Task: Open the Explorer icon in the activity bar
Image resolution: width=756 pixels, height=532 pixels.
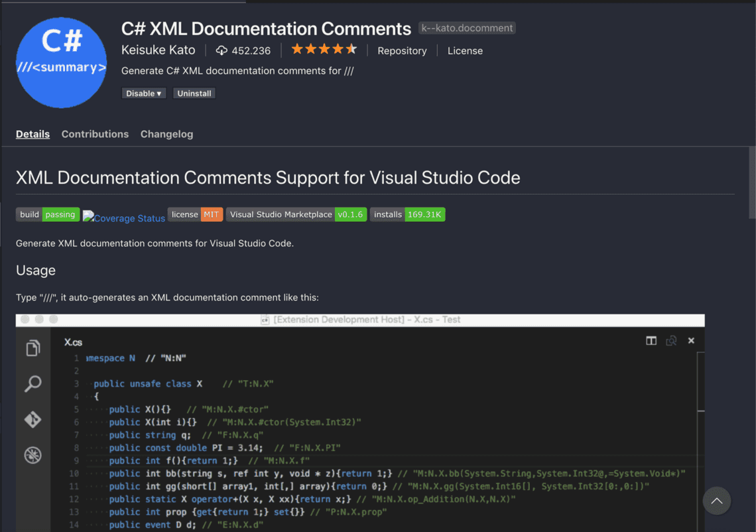Action: [x=33, y=348]
